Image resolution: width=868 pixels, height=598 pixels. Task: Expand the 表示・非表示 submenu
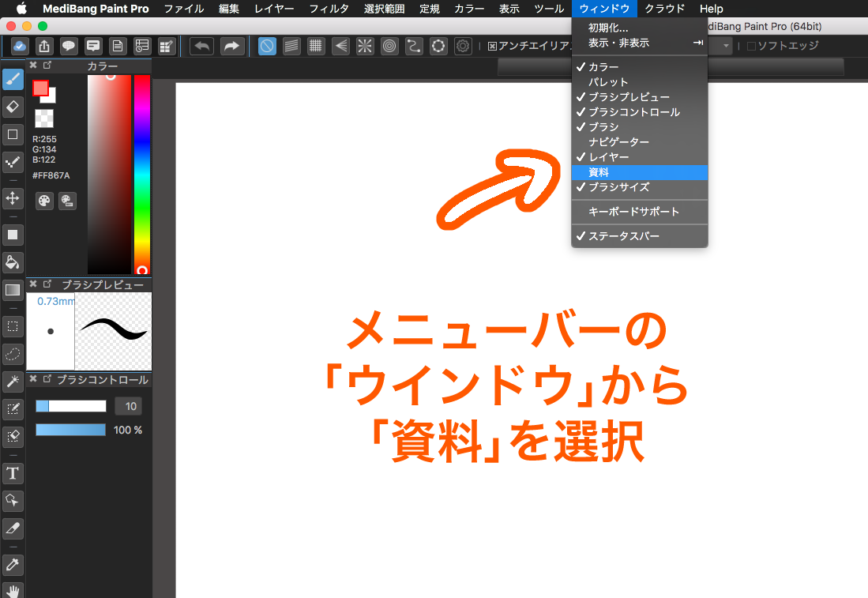(x=640, y=43)
